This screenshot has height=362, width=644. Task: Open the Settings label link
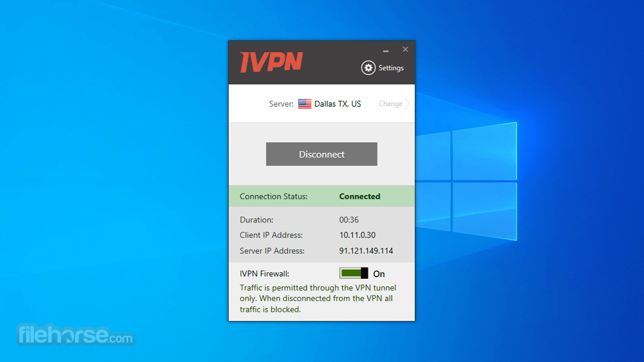[391, 68]
